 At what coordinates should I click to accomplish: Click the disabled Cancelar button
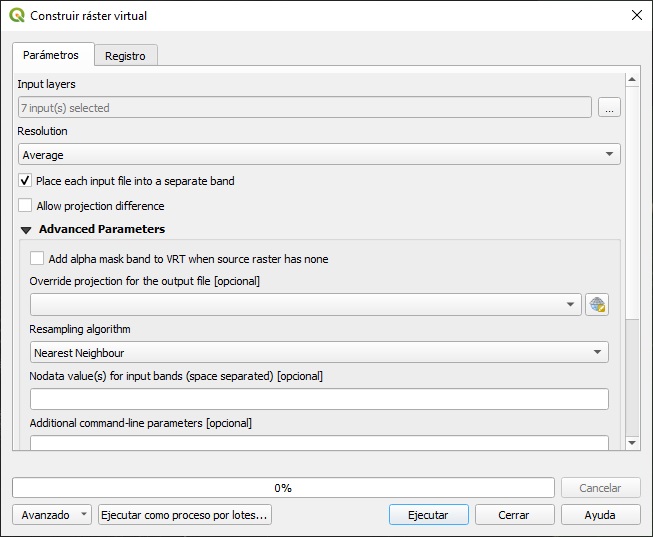[600, 488]
